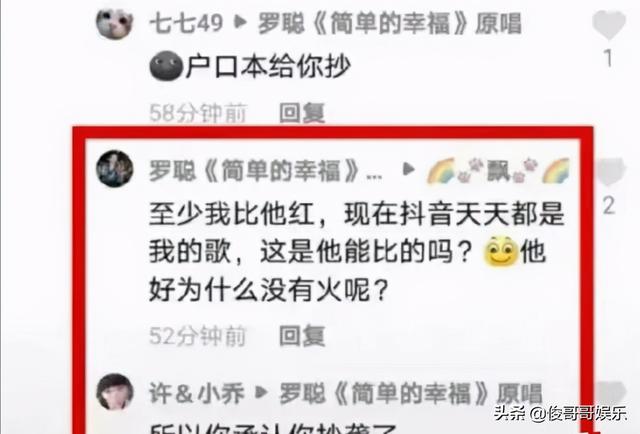
Task: Tap the reply arrow after 罗聪《简单的幸福》…
Action: click(x=409, y=169)
